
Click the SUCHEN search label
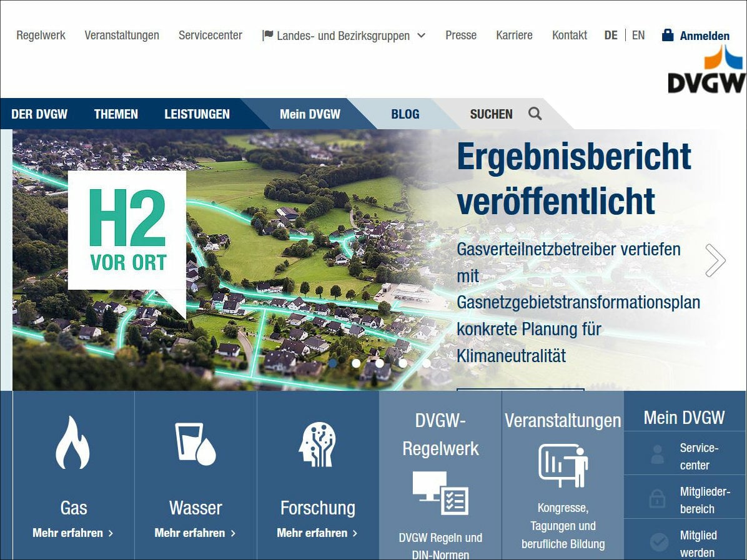[x=491, y=114]
